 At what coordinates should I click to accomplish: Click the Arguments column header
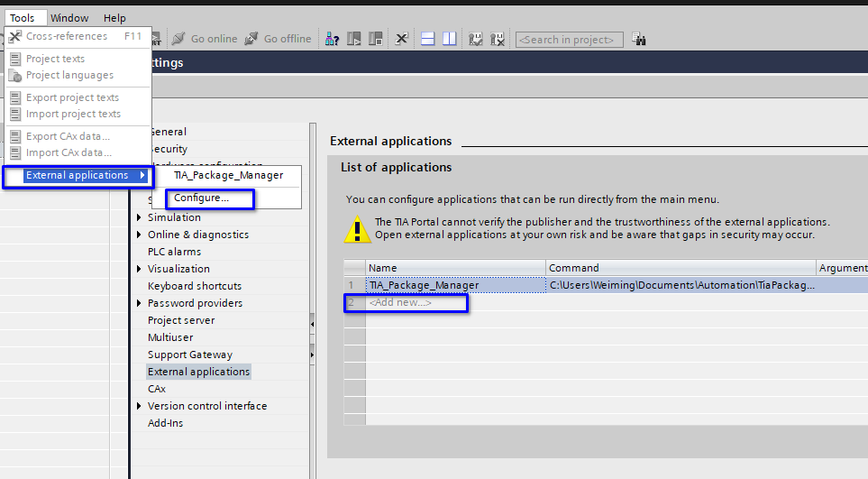842,268
